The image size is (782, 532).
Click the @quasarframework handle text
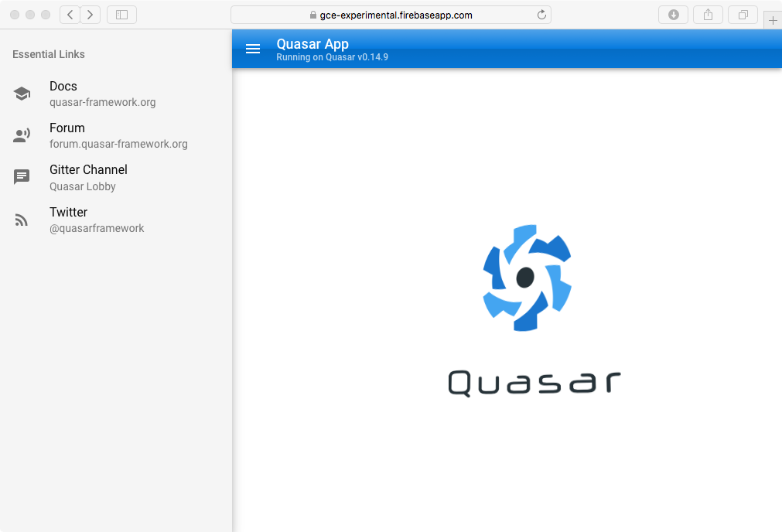[x=97, y=228]
